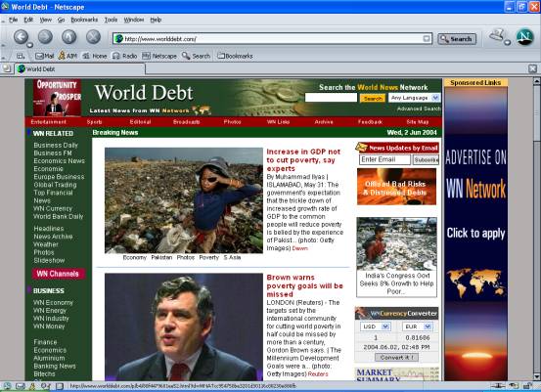Open the Photos link in red nav bar
The height and width of the screenshot is (392, 541).
232,121
